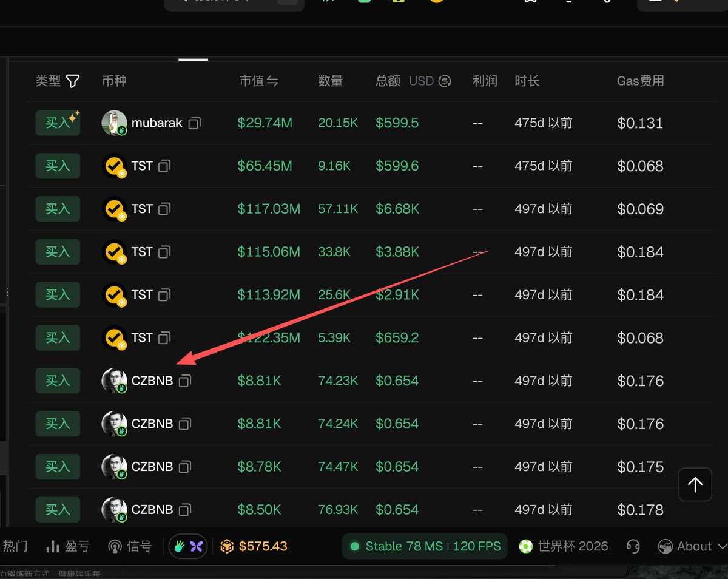Click the Gas费用 column header
The height and width of the screenshot is (579, 728).
(641, 81)
